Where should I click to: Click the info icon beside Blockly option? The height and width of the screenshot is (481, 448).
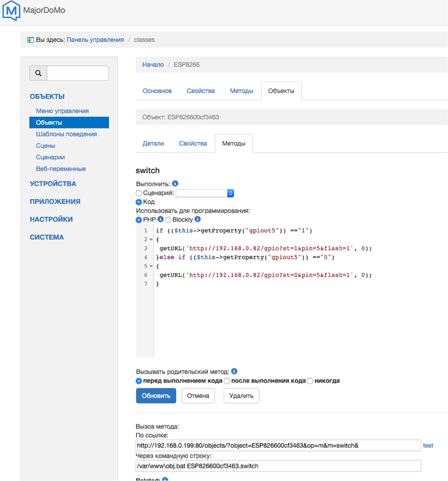(x=197, y=220)
